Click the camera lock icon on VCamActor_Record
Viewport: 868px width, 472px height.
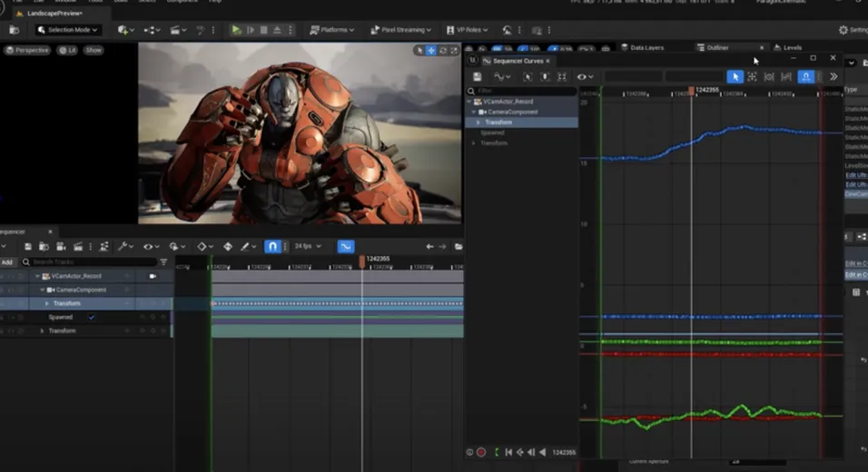tap(153, 276)
